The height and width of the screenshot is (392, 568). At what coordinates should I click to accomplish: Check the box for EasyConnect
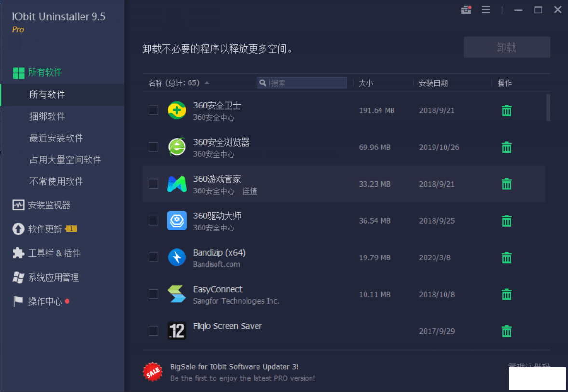(153, 294)
